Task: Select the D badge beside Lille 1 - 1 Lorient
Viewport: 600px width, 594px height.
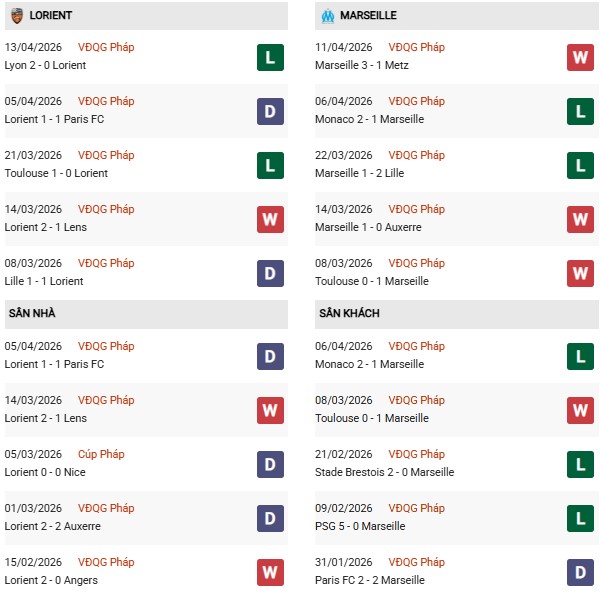Action: (x=270, y=273)
